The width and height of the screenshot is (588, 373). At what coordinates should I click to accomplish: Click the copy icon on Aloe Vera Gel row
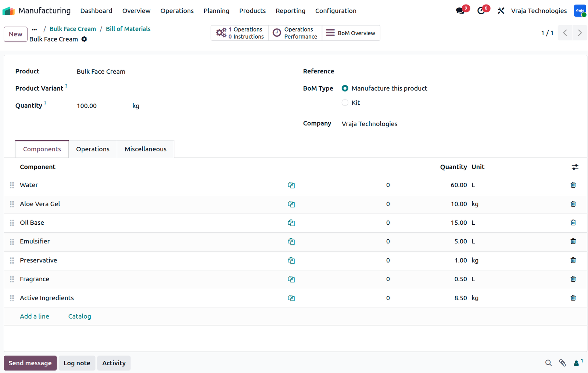(x=291, y=204)
